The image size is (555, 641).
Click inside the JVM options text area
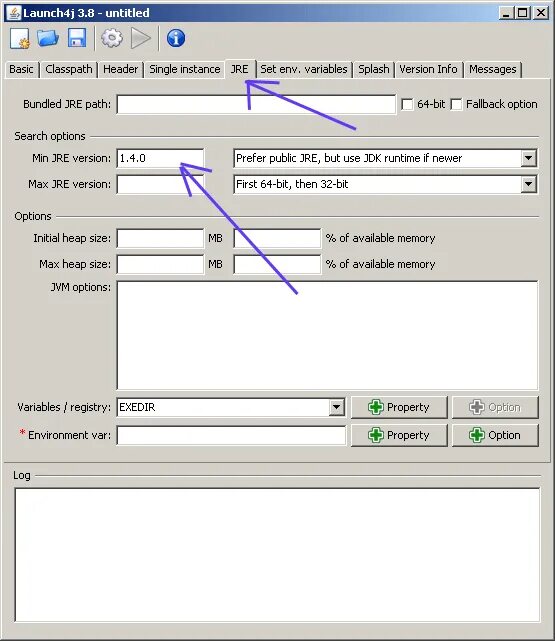(327, 335)
